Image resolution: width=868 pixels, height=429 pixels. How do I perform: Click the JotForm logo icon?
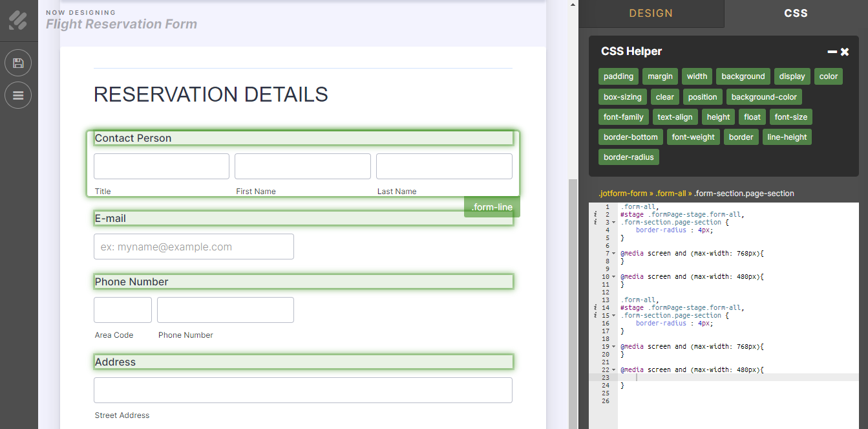pos(18,20)
